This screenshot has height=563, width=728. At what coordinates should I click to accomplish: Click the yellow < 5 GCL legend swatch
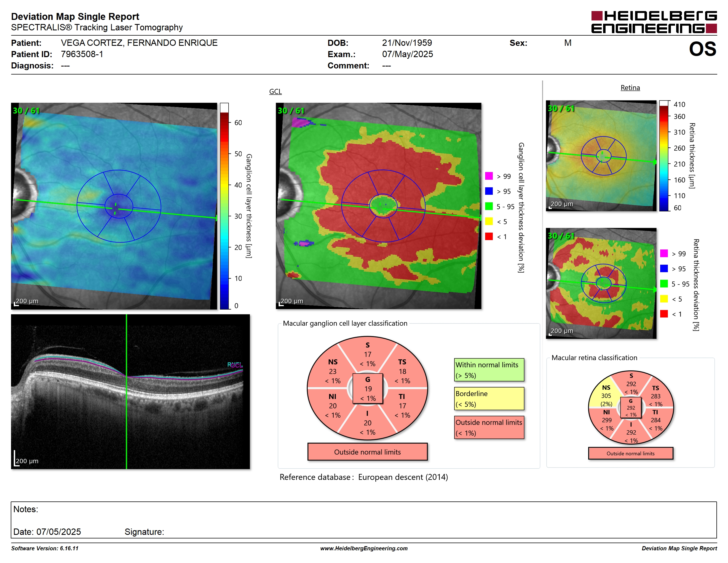tap(489, 221)
